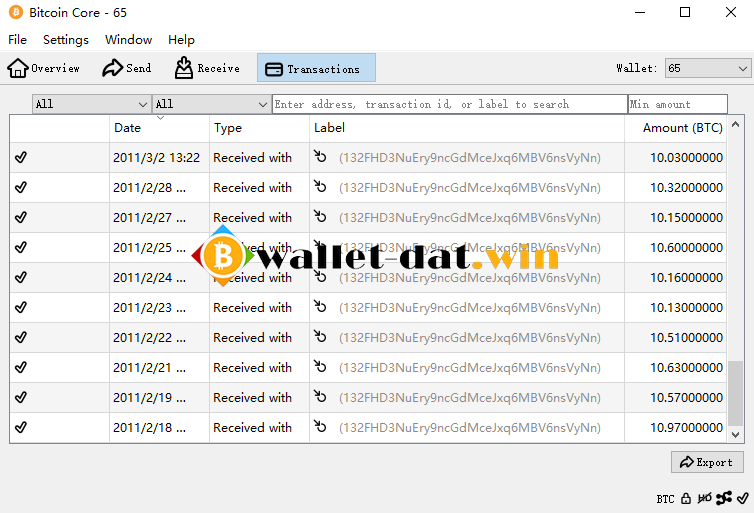Viewport: 754px width, 513px height.
Task: Click received arrow icon in 10.97000000 row
Action: click(320, 426)
